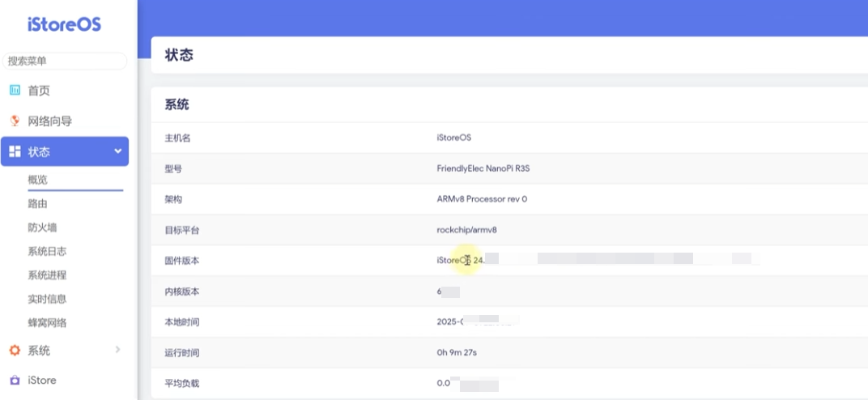This screenshot has height=400, width=868.
Task: Go to the 路由 page
Action: (38, 204)
